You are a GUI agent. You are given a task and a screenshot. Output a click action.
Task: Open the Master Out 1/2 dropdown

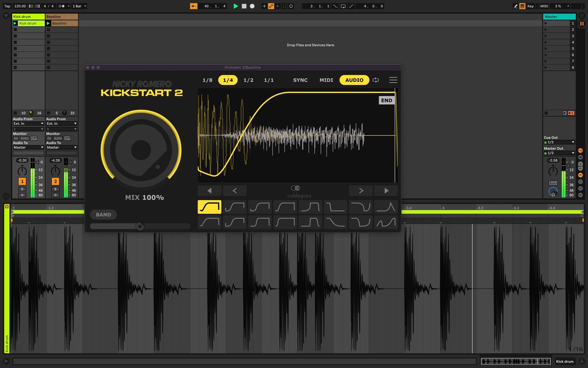(x=559, y=153)
